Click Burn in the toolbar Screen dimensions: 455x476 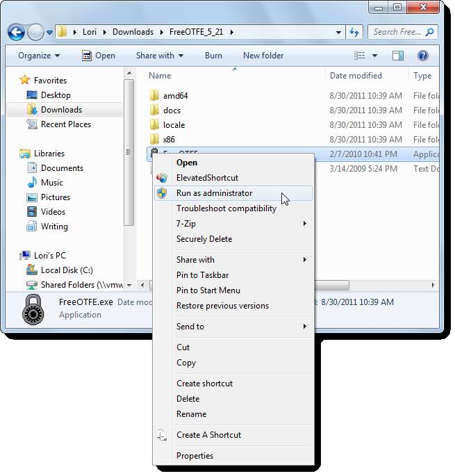coord(213,56)
